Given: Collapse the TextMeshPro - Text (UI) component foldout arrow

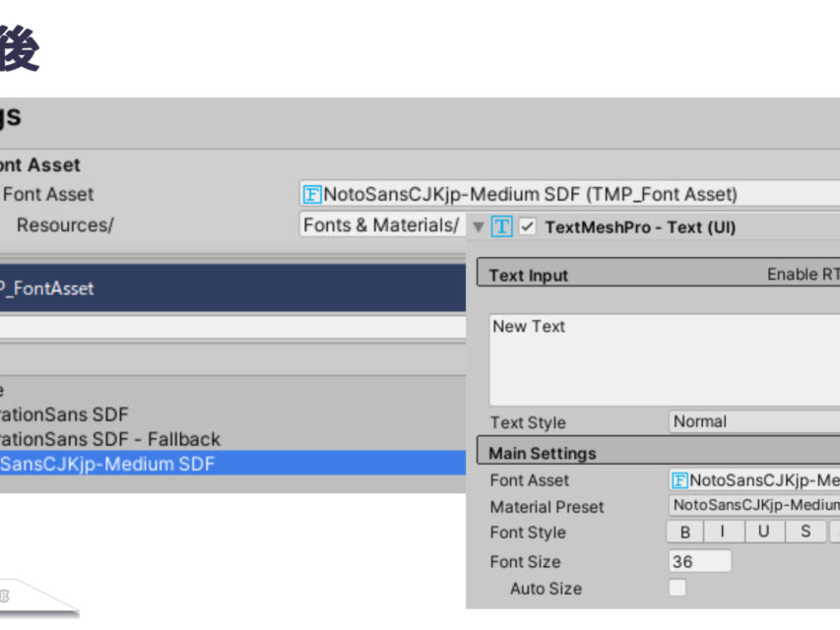Looking at the screenshot, I should (479, 227).
